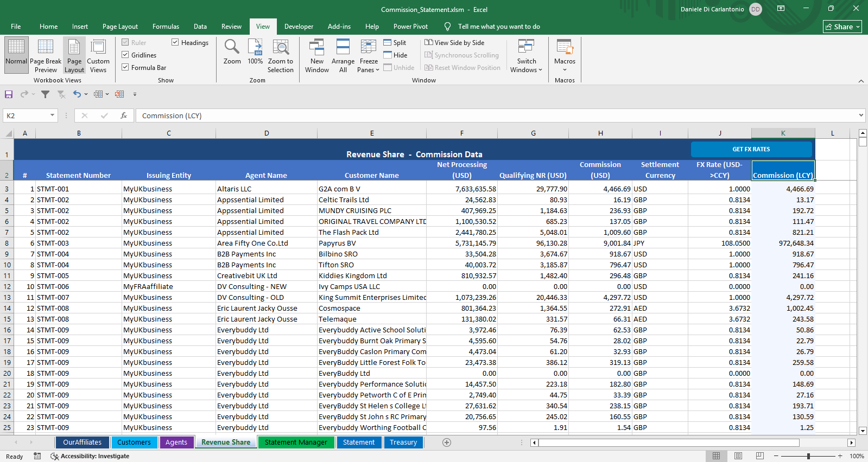
Task: Click the Select All corner triangle
Action: click(x=9, y=133)
